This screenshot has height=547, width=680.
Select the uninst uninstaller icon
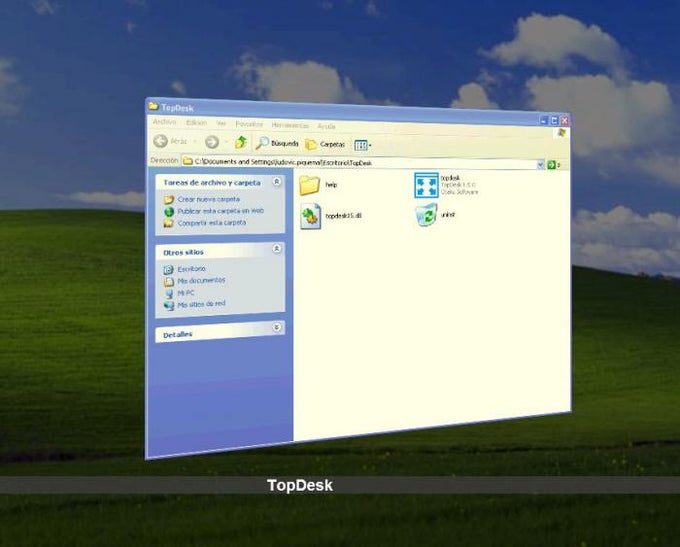point(427,215)
